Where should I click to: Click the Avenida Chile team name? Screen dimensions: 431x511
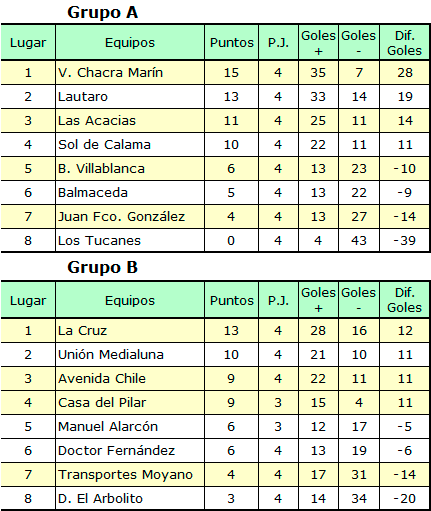pyautogui.click(x=102, y=378)
